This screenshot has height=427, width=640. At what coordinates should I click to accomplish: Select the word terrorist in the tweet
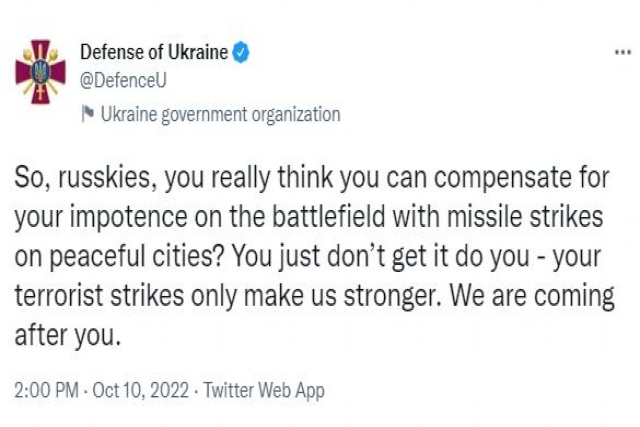point(59,296)
